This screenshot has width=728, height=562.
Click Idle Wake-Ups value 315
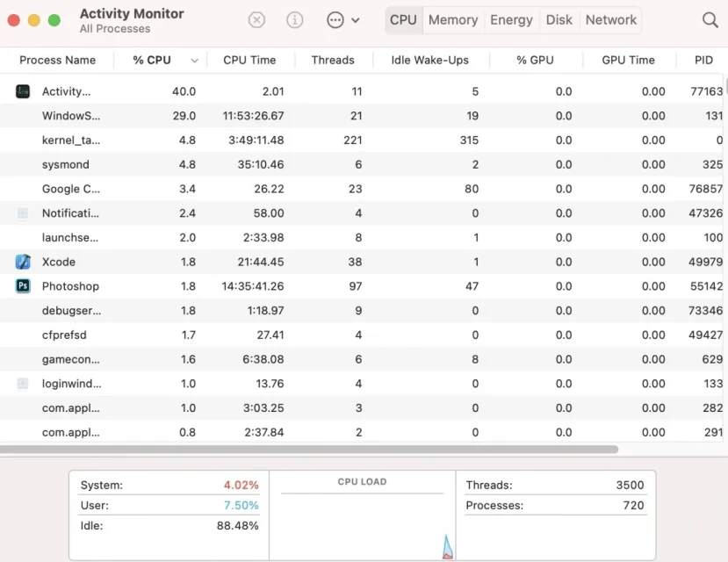click(x=470, y=140)
